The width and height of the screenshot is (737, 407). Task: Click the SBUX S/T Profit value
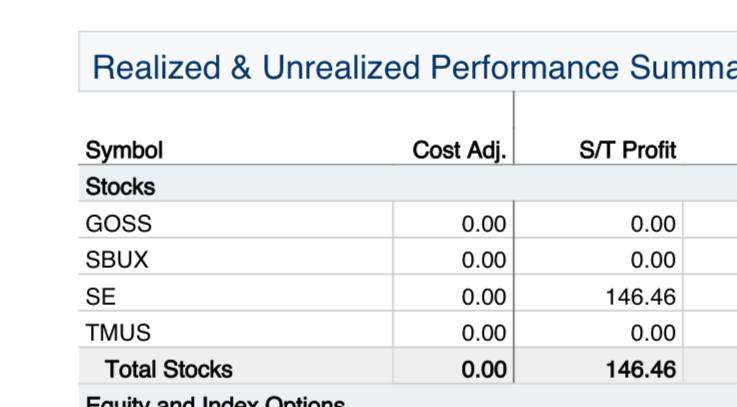(653, 260)
